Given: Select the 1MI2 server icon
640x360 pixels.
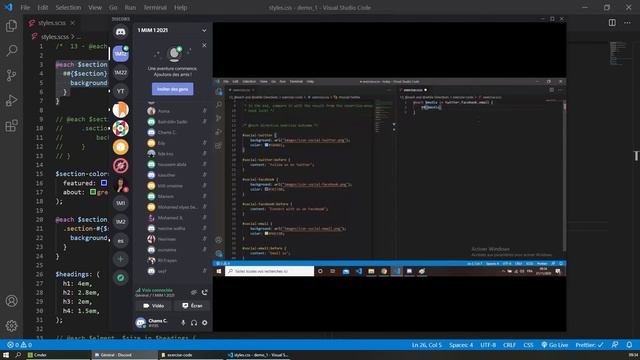Looking at the screenshot, I should point(120,54).
